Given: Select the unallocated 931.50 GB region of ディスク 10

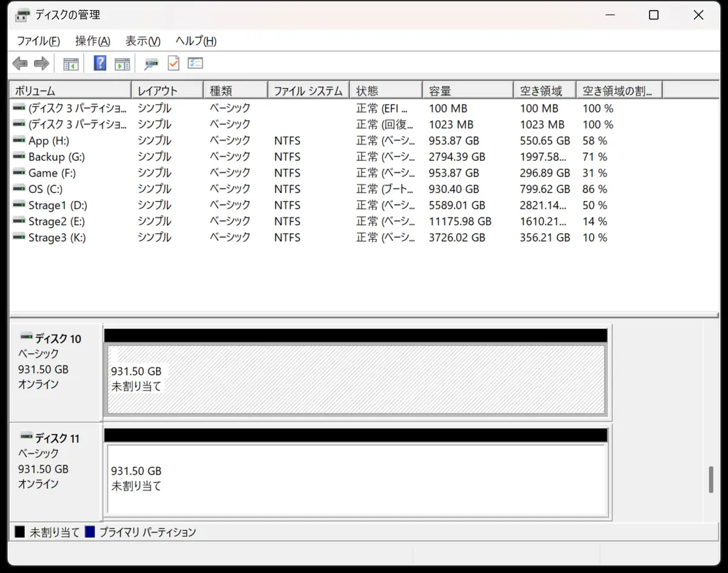Looking at the screenshot, I should coord(356,379).
